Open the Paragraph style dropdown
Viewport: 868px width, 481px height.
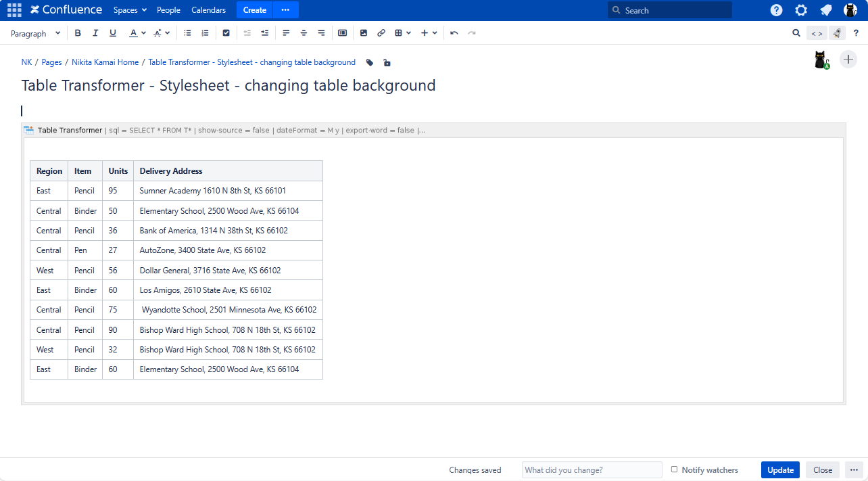click(x=36, y=33)
